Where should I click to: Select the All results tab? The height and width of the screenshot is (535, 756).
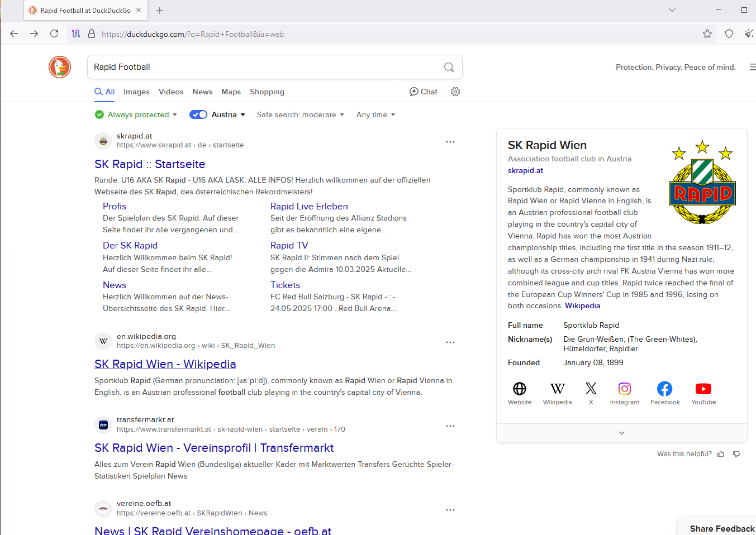pos(104,92)
